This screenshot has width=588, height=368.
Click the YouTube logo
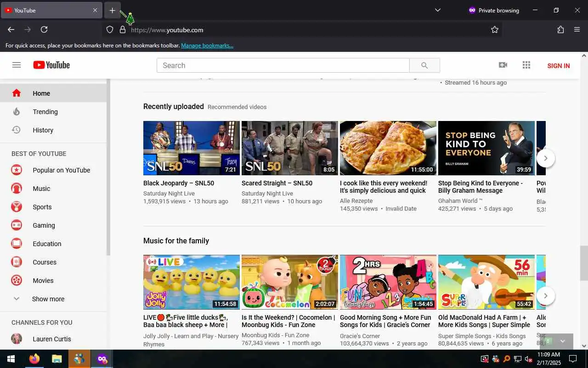click(x=51, y=65)
